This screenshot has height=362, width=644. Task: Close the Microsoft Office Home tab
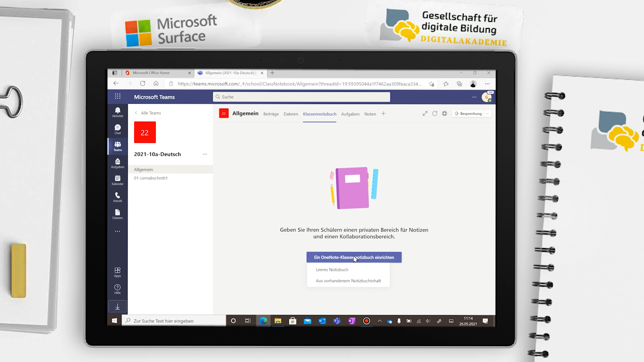click(x=190, y=73)
